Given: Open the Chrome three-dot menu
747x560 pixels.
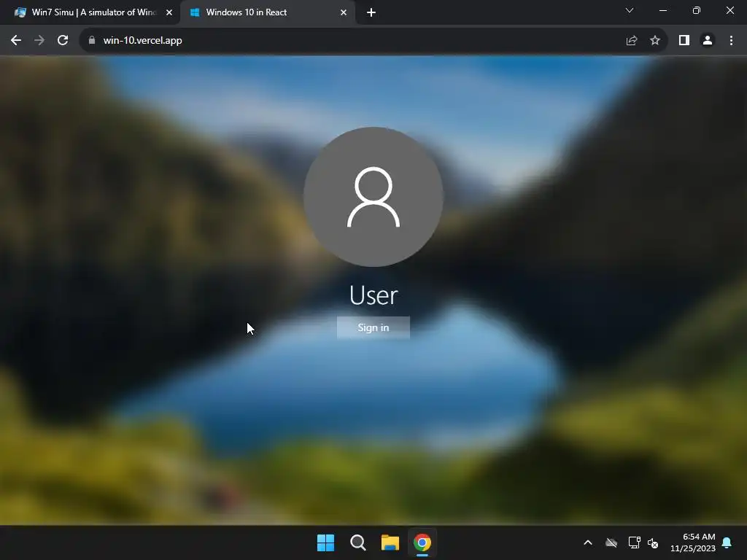Looking at the screenshot, I should pyautogui.click(x=731, y=41).
